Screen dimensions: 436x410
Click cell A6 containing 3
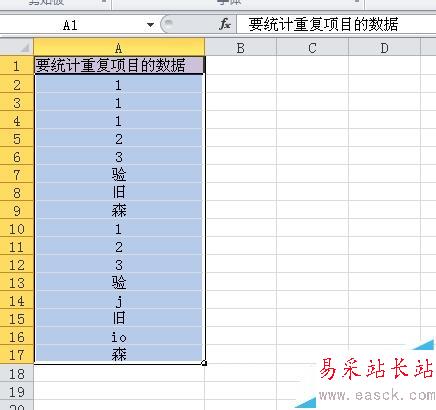(119, 156)
